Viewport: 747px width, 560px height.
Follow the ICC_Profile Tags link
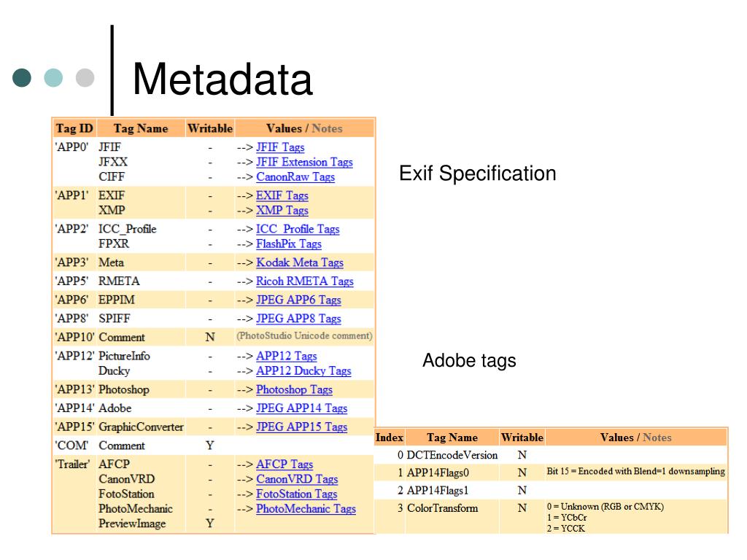coord(298,229)
